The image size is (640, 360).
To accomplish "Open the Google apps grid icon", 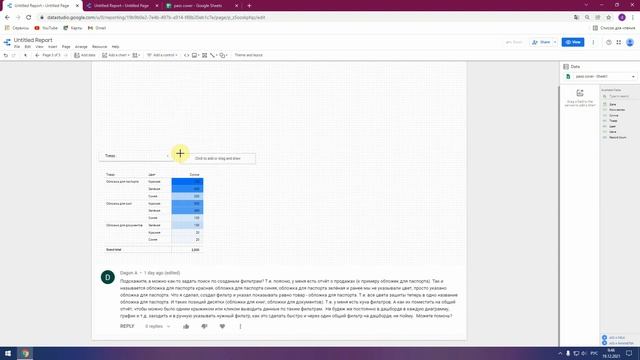I will [x=619, y=42].
